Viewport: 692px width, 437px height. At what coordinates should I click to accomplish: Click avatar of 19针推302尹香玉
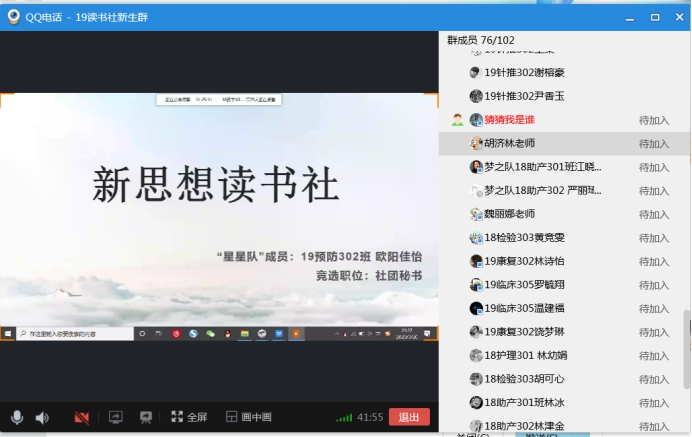pos(476,96)
